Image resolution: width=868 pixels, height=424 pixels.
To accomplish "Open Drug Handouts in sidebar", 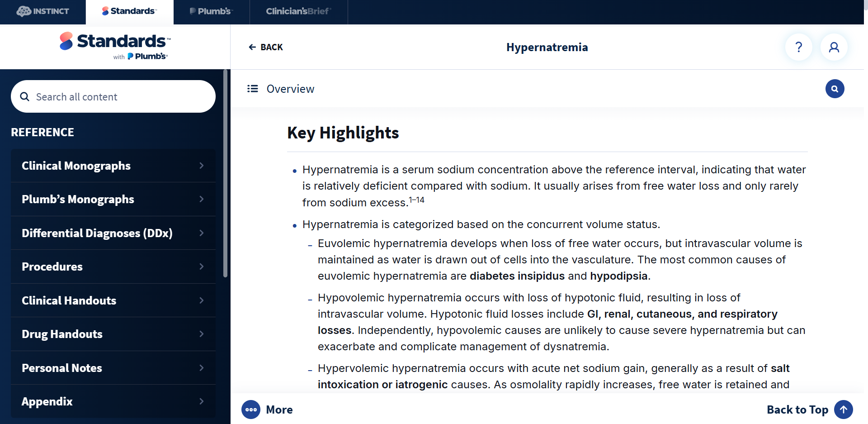I will click(x=113, y=334).
